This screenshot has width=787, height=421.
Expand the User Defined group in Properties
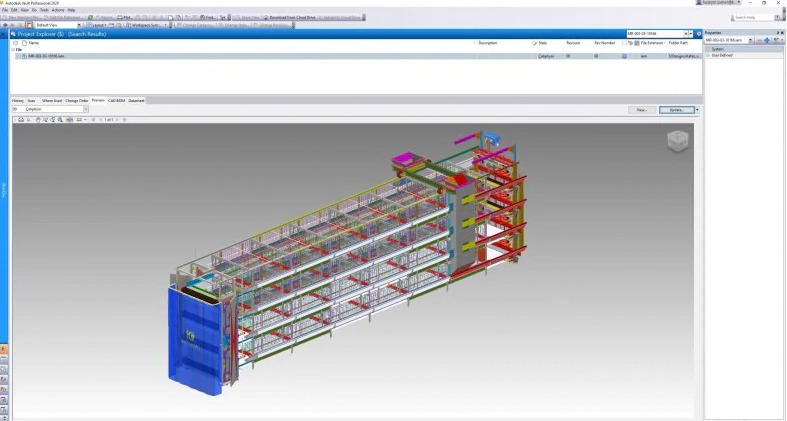click(708, 55)
